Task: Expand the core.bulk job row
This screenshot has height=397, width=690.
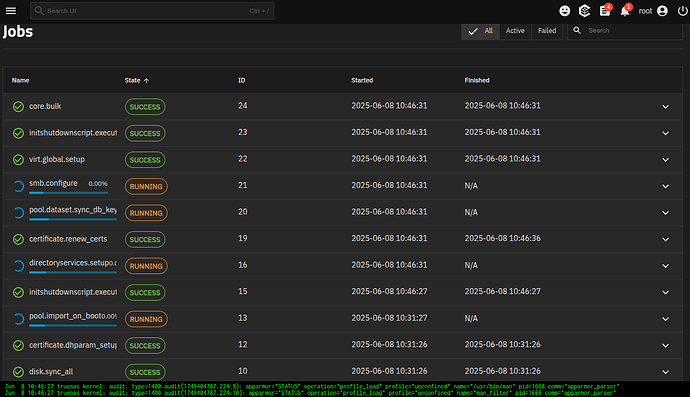Action: pos(665,107)
